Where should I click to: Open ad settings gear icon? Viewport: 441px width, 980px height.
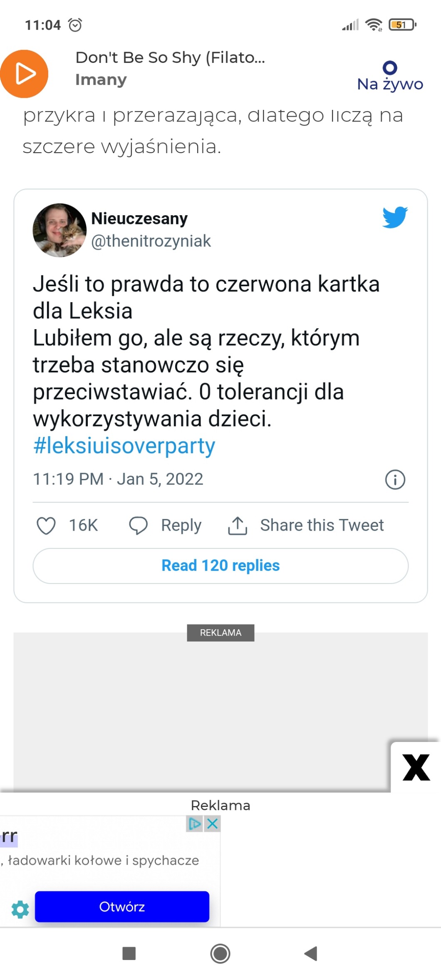pos(20,909)
